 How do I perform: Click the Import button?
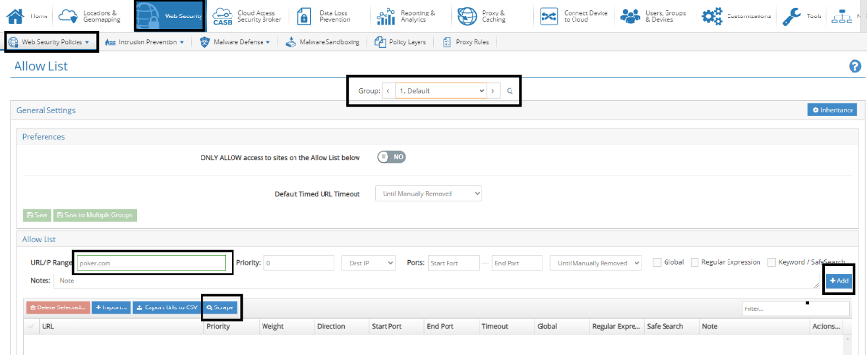tap(110, 307)
